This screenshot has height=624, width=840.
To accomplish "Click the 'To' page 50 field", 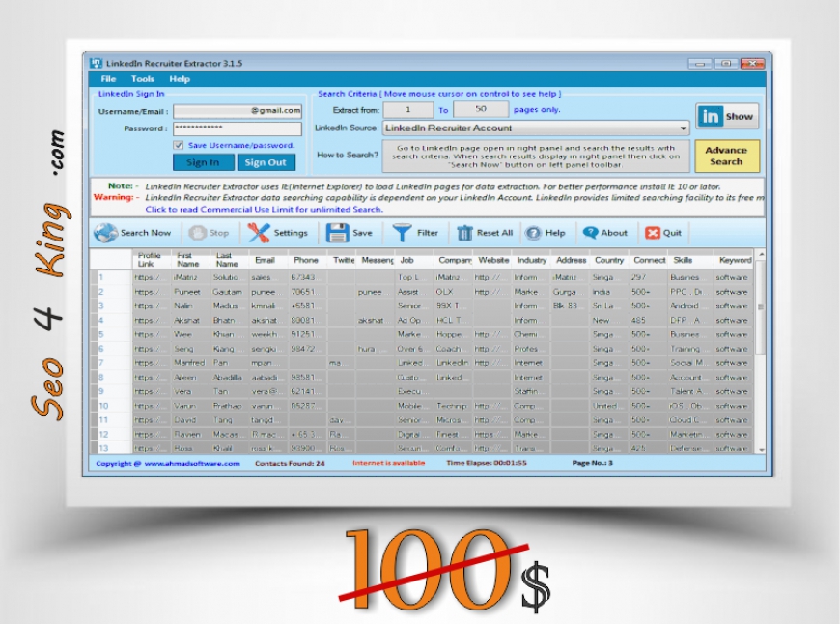I will tap(481, 109).
